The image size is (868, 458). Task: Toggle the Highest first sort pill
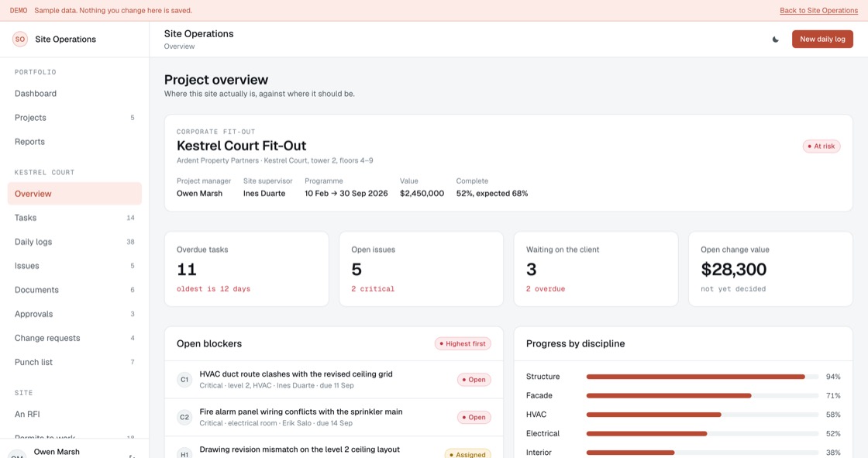(463, 344)
